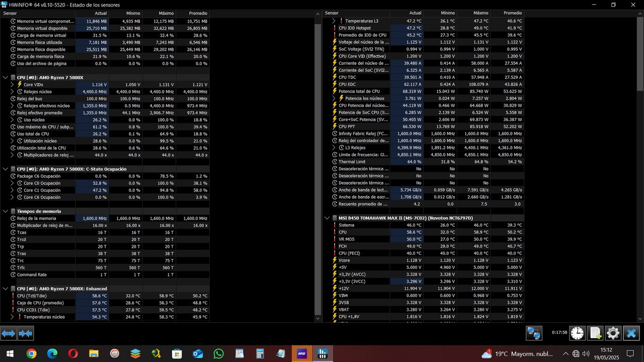Expand the Core C0 Ocupación row
Screen dimensions: 644x362
(13, 183)
